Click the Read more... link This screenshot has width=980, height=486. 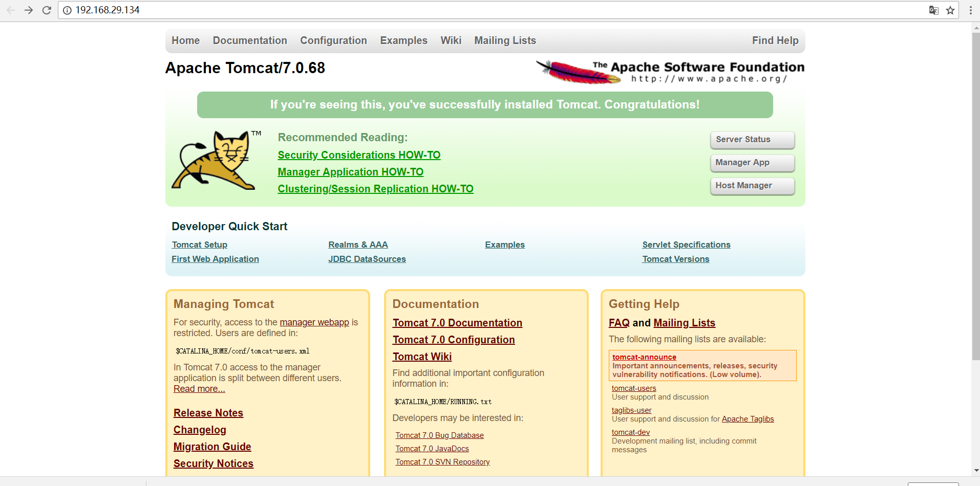pos(199,389)
